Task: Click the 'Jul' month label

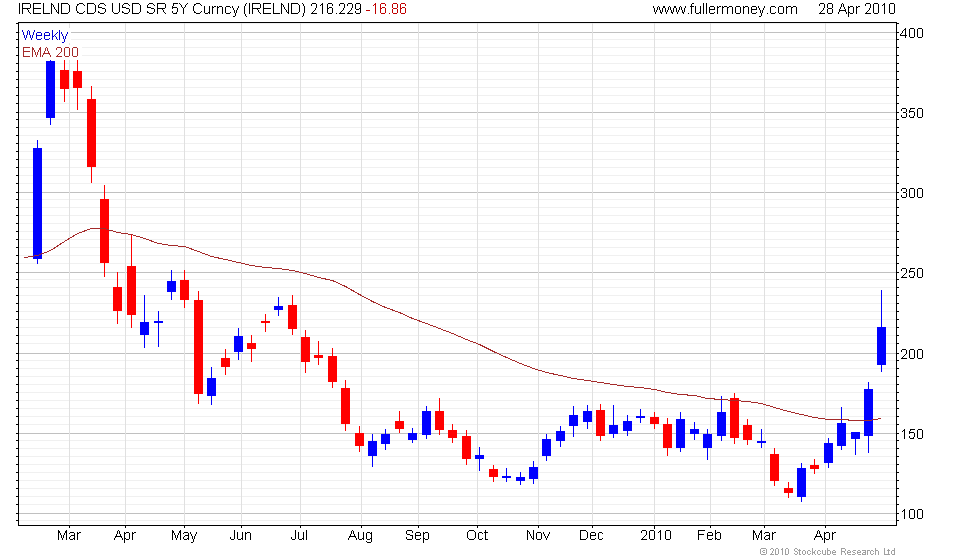Action: point(300,536)
